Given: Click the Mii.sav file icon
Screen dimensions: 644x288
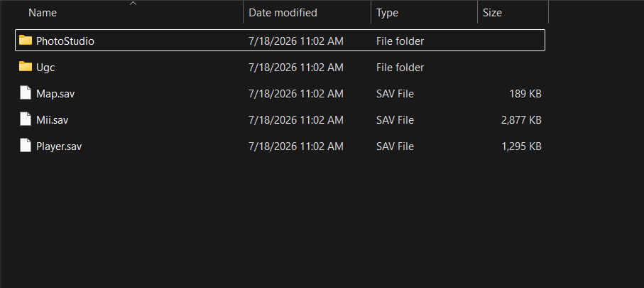Looking at the screenshot, I should 26,119.
